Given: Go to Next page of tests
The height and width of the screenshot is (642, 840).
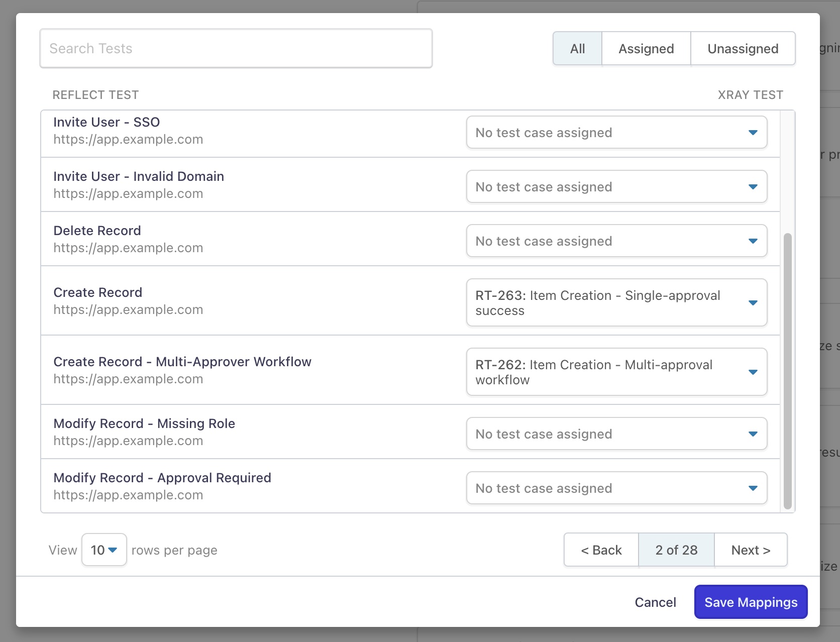Looking at the screenshot, I should pos(751,550).
